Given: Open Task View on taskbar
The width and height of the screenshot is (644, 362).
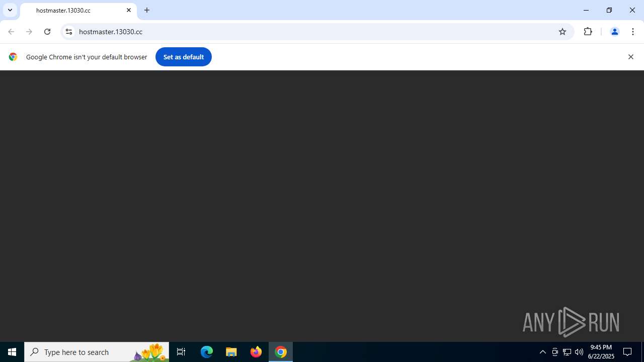Looking at the screenshot, I should point(181,352).
